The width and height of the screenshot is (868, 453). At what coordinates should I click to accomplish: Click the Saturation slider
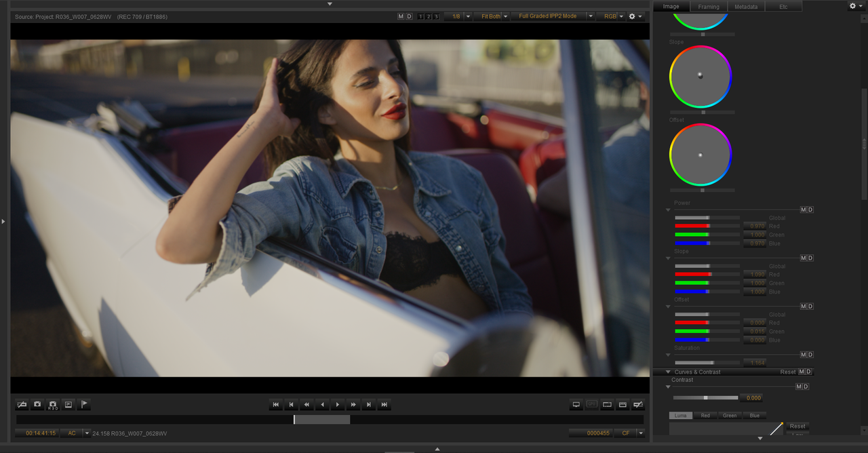[707, 363]
